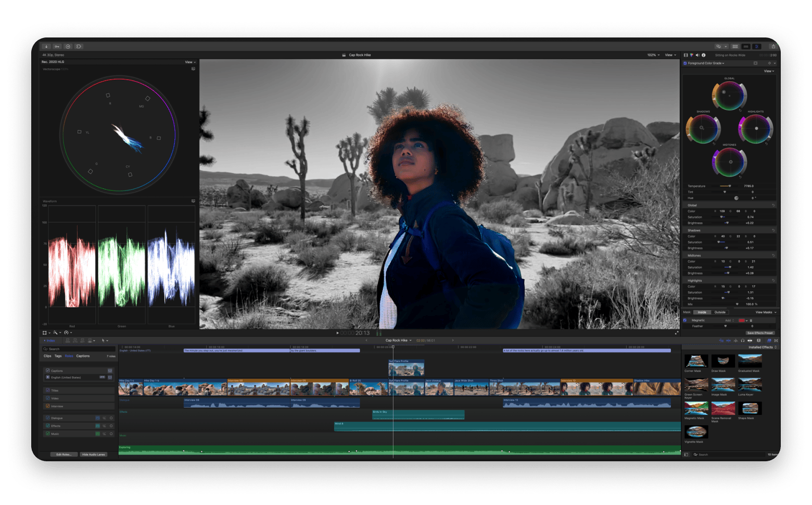Switch to the Captions tab in index
The image size is (812, 505).
point(83,356)
